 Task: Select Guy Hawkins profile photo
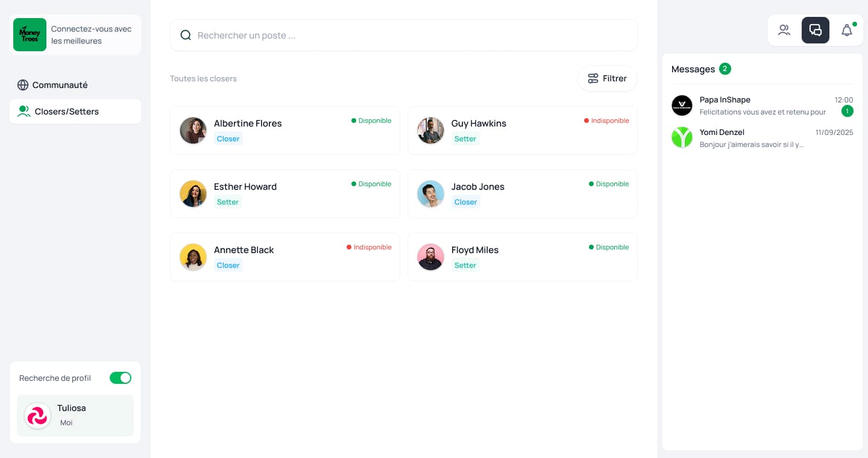click(430, 131)
